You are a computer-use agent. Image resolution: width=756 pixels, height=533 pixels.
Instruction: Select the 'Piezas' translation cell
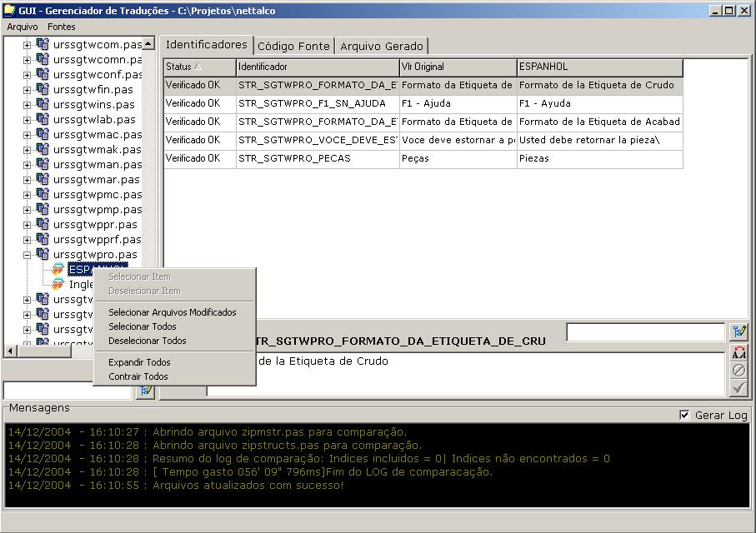click(600, 158)
